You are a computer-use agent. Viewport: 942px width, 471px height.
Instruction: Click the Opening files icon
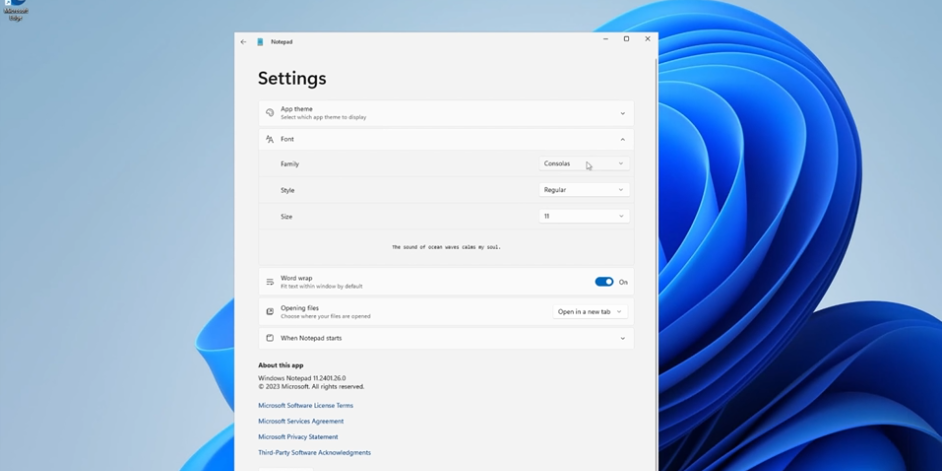point(270,312)
